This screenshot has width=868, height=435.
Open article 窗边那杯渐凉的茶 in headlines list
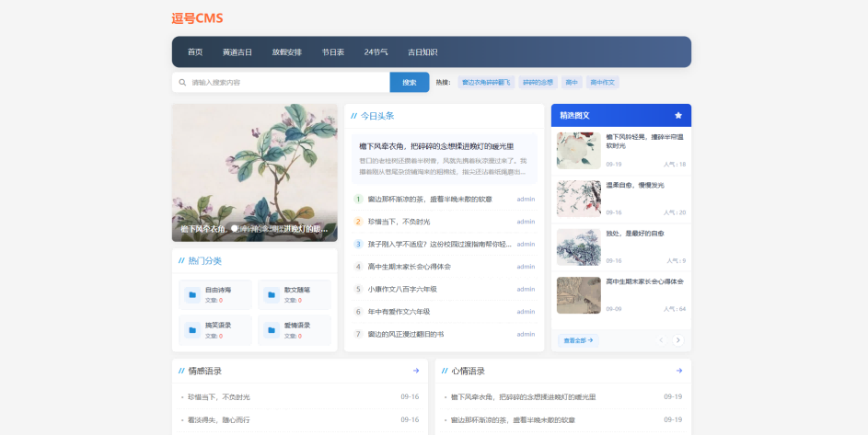[430, 200]
